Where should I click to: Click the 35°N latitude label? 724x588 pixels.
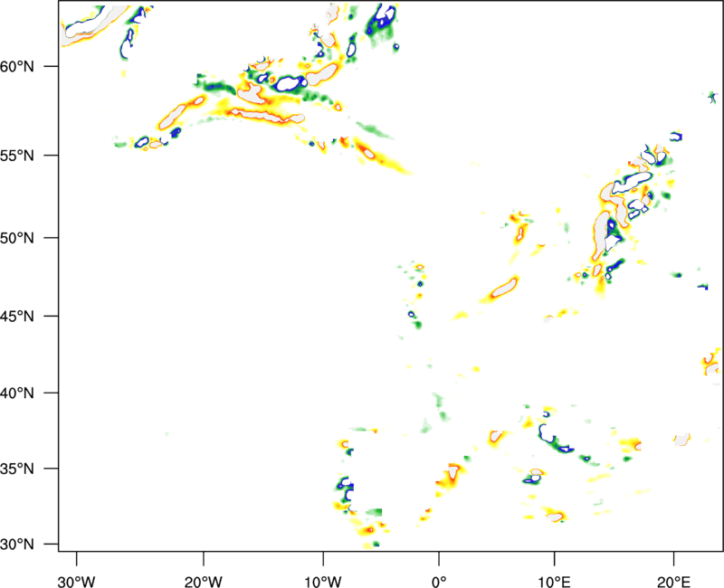coord(17,469)
